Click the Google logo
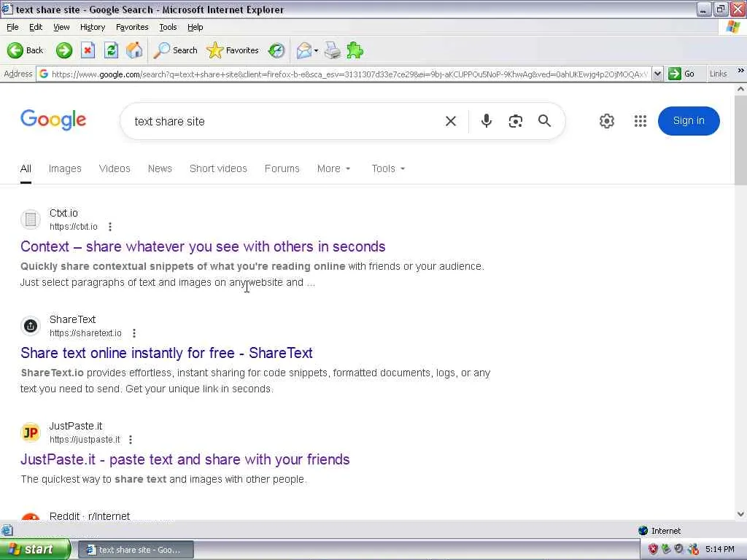 tap(53, 120)
